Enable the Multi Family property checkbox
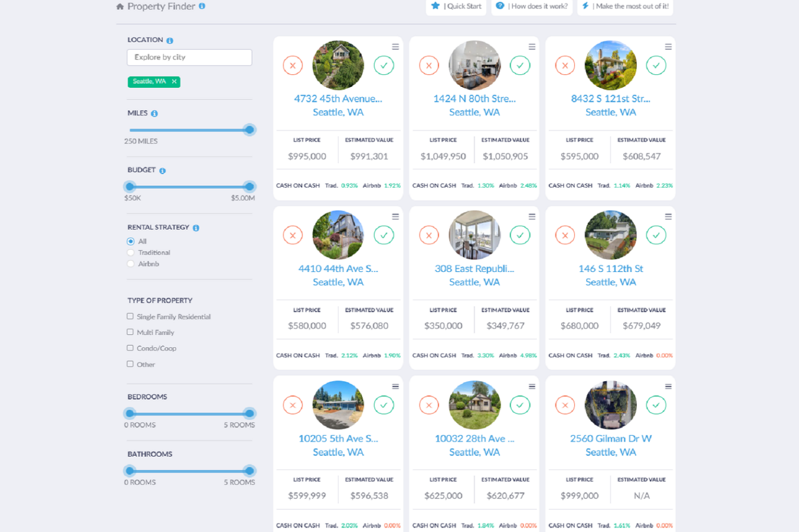This screenshot has height=532, width=799. (x=130, y=332)
